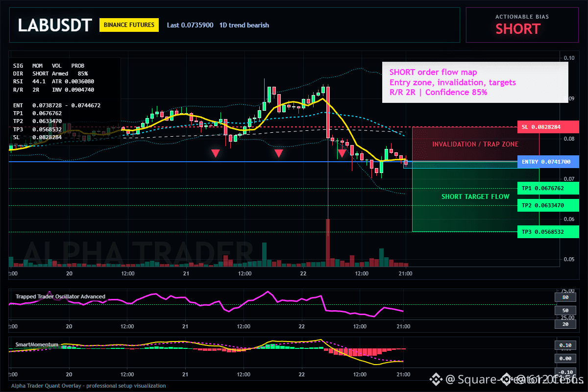This screenshot has width=588, height=392.
Task: Click the ACTIONABLE BIAS heading
Action: pos(522,17)
